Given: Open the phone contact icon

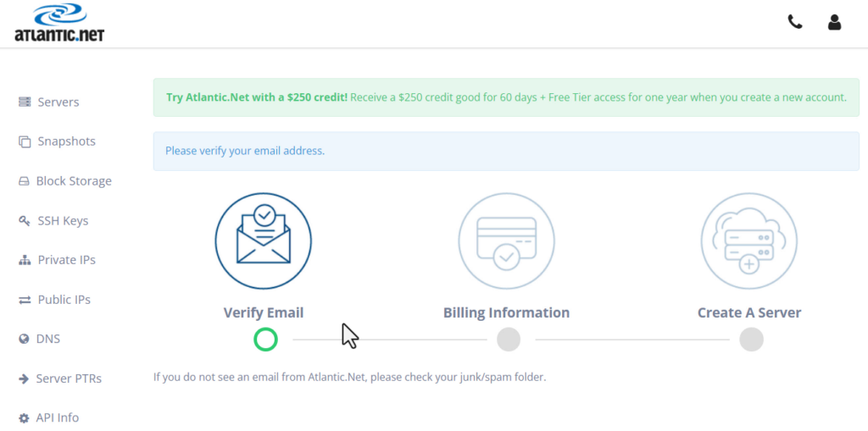Looking at the screenshot, I should (x=795, y=22).
